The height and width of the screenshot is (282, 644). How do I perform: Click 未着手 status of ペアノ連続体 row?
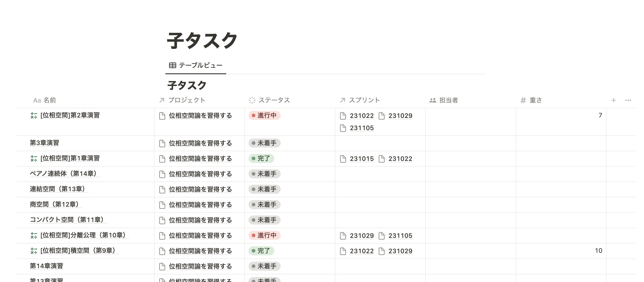click(264, 174)
